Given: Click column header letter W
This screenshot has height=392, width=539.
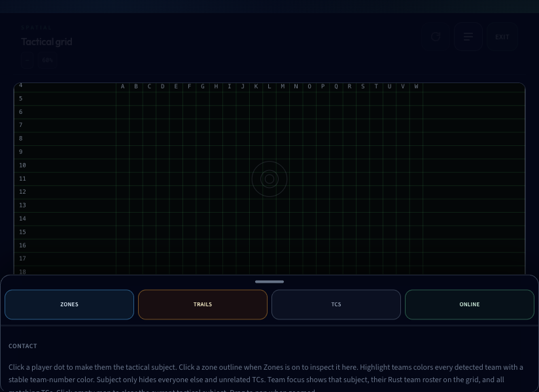Looking at the screenshot, I should point(416,86).
